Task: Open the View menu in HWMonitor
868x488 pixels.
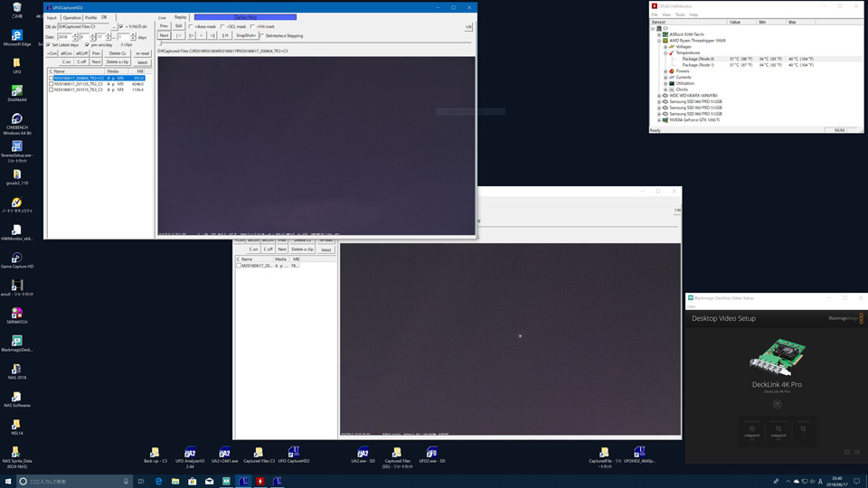Action: (x=666, y=15)
